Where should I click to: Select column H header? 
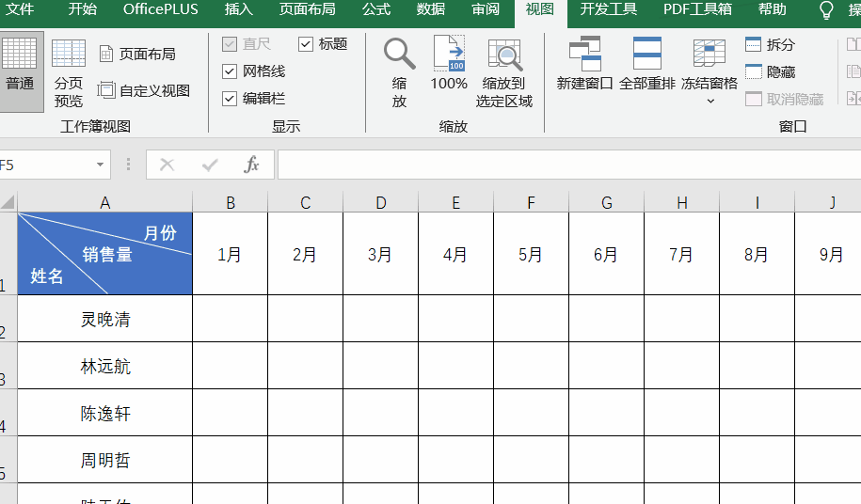tap(681, 203)
